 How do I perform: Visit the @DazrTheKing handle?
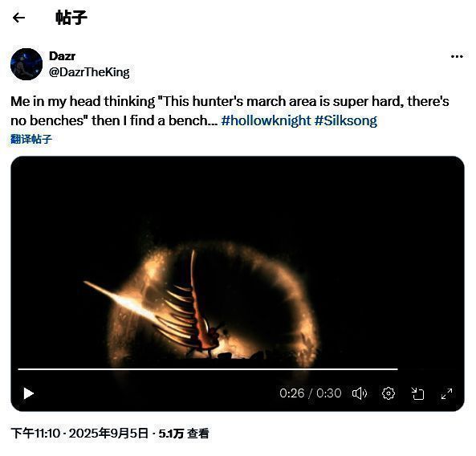89,72
